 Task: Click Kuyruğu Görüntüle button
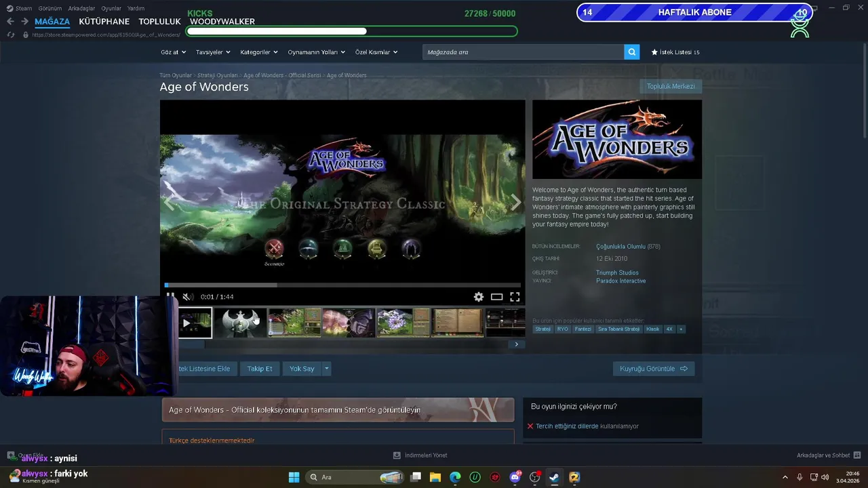click(x=654, y=369)
